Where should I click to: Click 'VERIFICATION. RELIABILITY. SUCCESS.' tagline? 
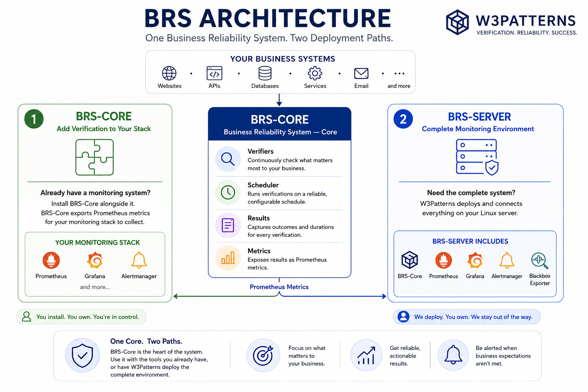[x=527, y=33]
